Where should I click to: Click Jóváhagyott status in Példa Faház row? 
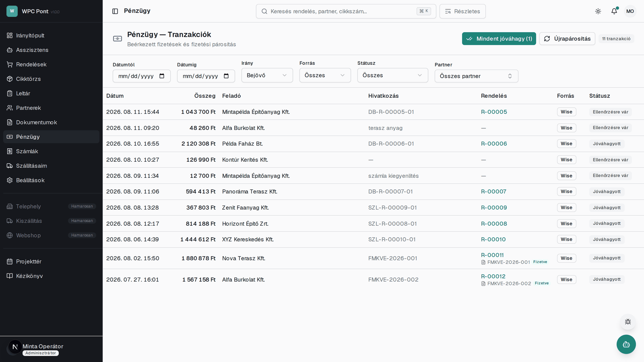(x=607, y=144)
